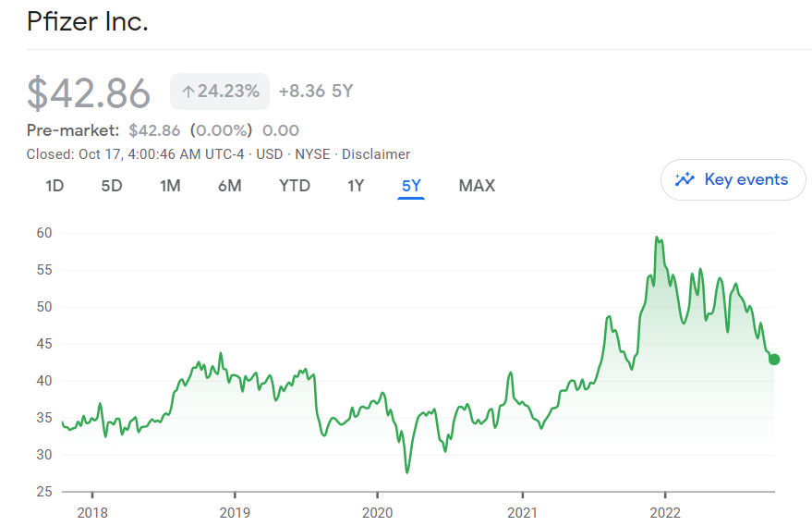Click the Key events button label
This screenshot has height=526, width=812.
point(745,179)
